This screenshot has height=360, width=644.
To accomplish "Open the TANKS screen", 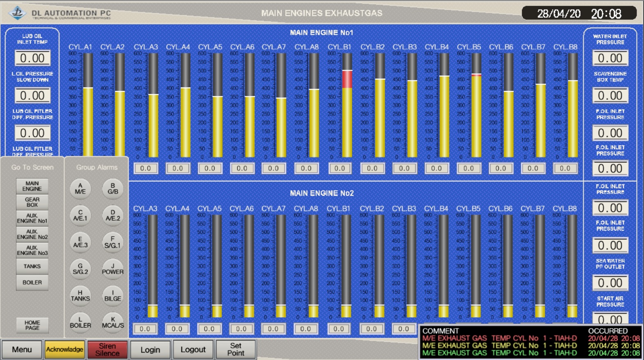I will (32, 267).
